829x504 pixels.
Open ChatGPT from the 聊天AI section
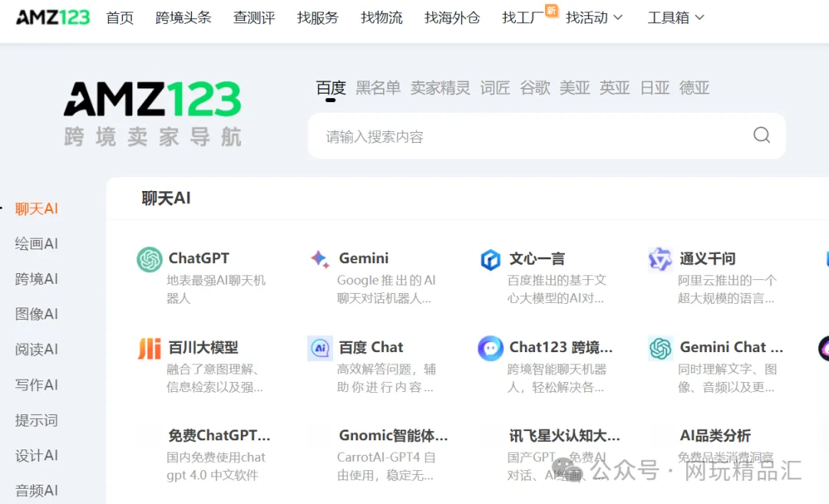(x=149, y=259)
